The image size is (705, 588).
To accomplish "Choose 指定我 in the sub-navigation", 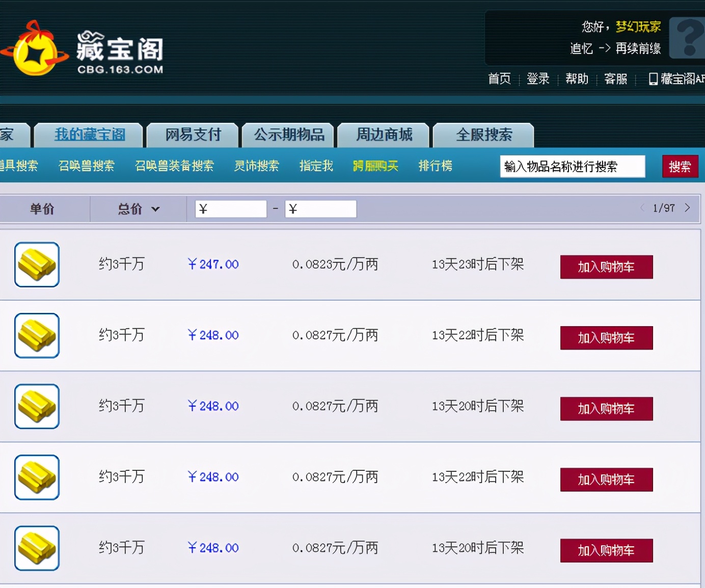I will (316, 166).
